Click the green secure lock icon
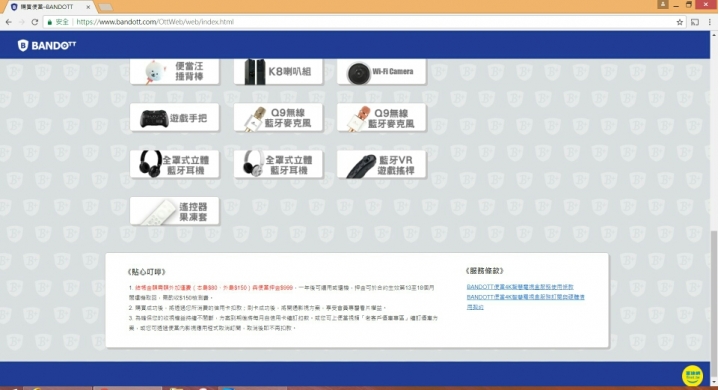Image resolution: width=720 pixels, height=390 pixels. tap(50, 22)
